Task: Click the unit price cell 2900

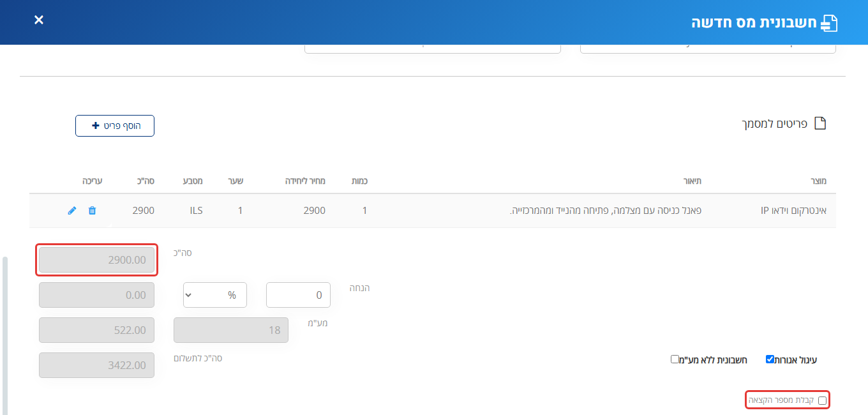Action: 315,210
